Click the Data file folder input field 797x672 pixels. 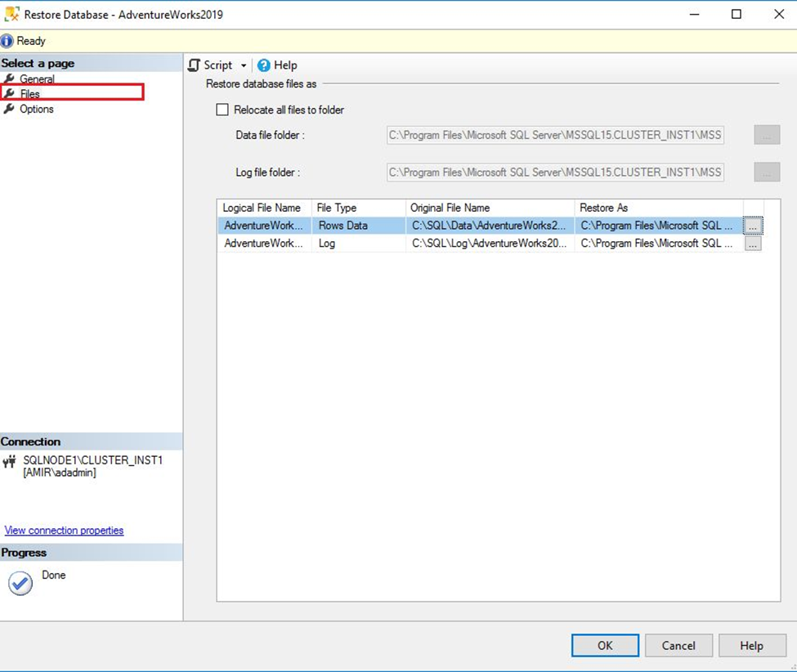pos(556,135)
